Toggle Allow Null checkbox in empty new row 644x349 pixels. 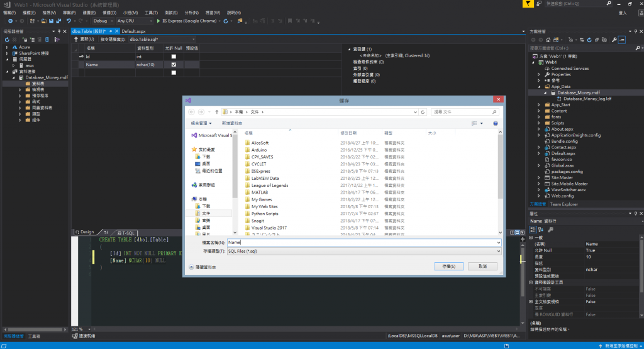(174, 73)
